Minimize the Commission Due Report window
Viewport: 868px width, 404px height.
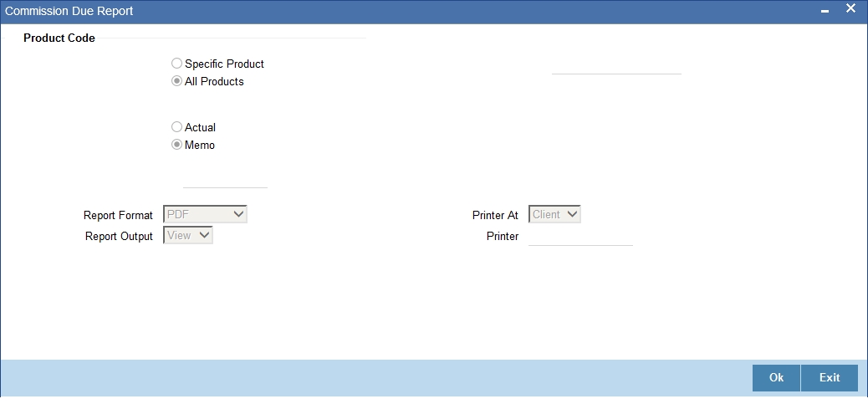pyautogui.click(x=825, y=11)
